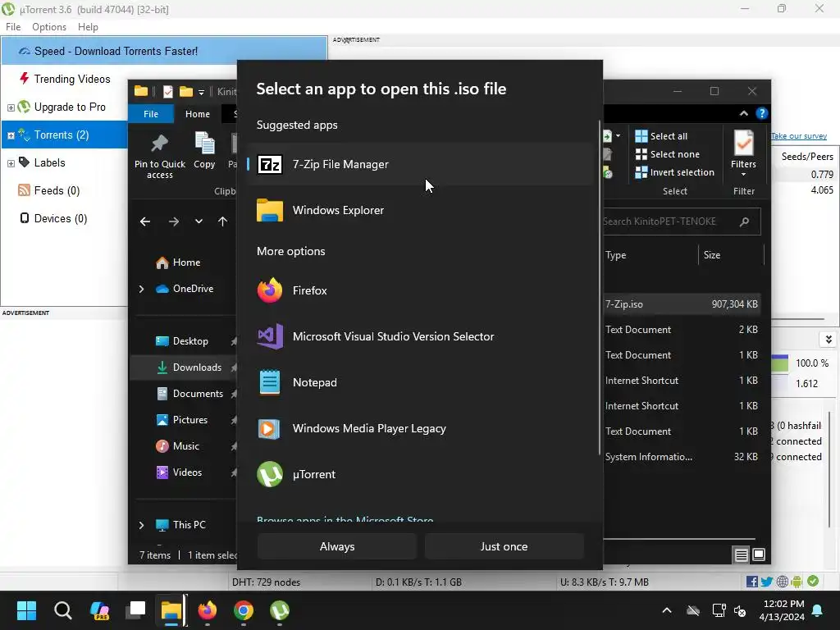This screenshot has width=840, height=630.
Task: Click the Search KinitoPET-TENOKE field
Action: tap(682, 221)
